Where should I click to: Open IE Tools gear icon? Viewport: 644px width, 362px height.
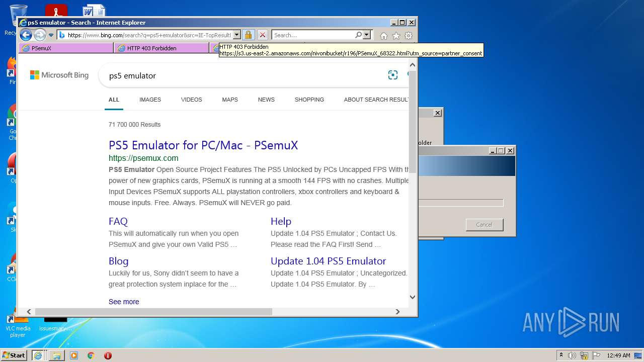(x=409, y=36)
